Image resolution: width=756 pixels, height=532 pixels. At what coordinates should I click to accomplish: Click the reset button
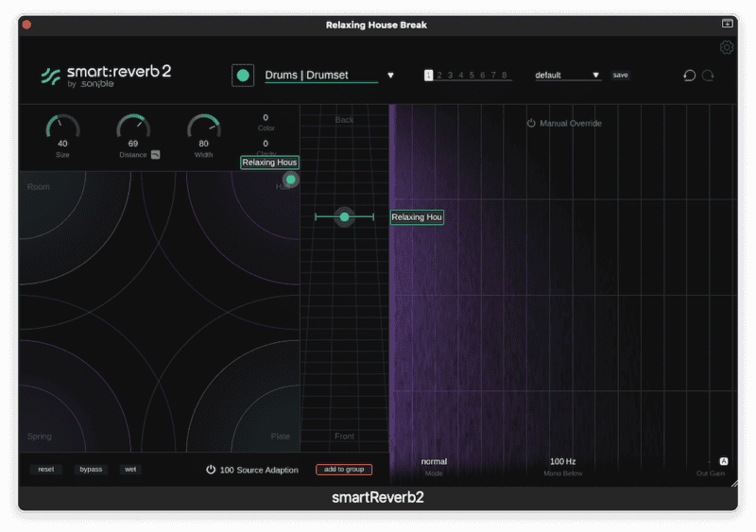(x=46, y=470)
